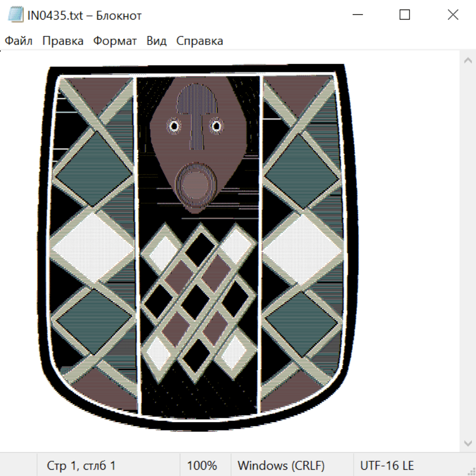Open the Файл menu
The image size is (476, 476).
coord(19,41)
